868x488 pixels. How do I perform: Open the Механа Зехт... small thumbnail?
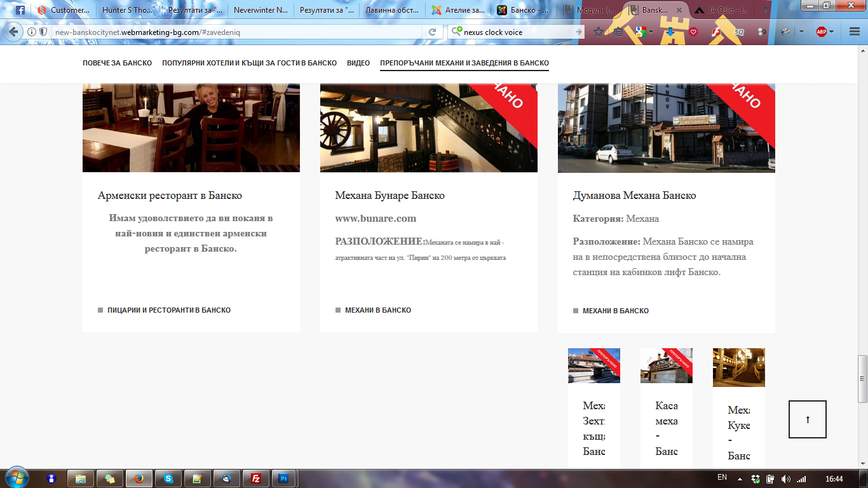(x=594, y=365)
